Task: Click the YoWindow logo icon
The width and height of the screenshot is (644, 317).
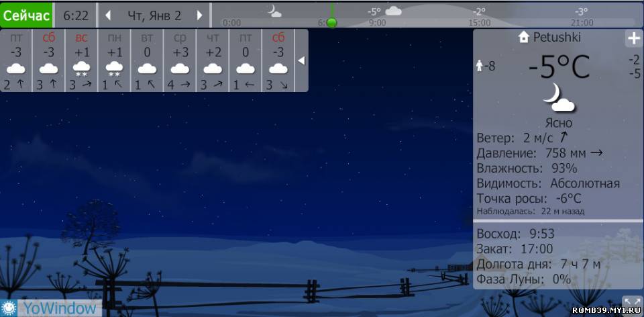Action: pos(9,308)
